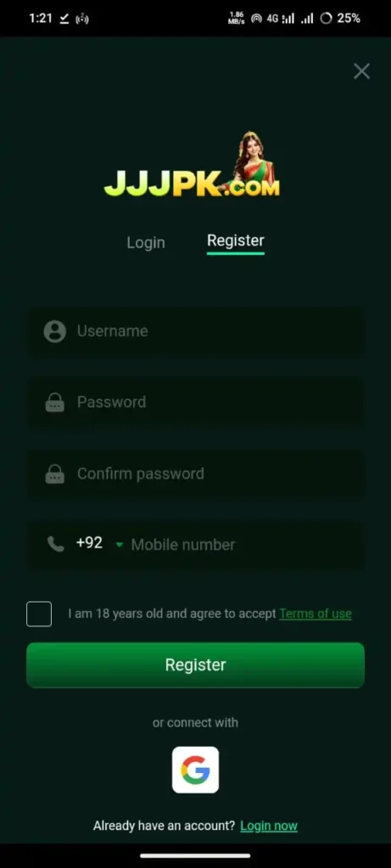Tap the JJJPK.com logo
Image resolution: width=391 pixels, height=868 pixels.
click(193, 164)
